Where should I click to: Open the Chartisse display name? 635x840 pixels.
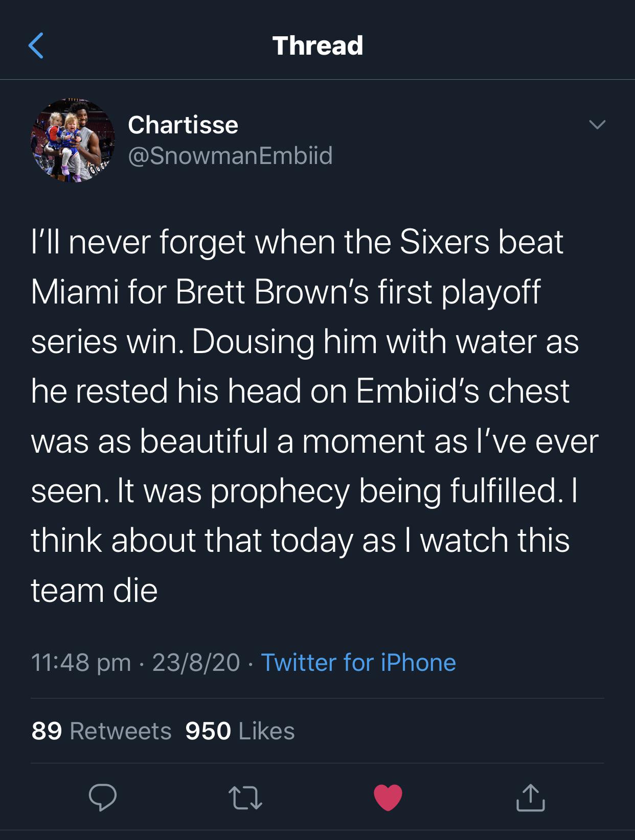pyautogui.click(x=183, y=125)
